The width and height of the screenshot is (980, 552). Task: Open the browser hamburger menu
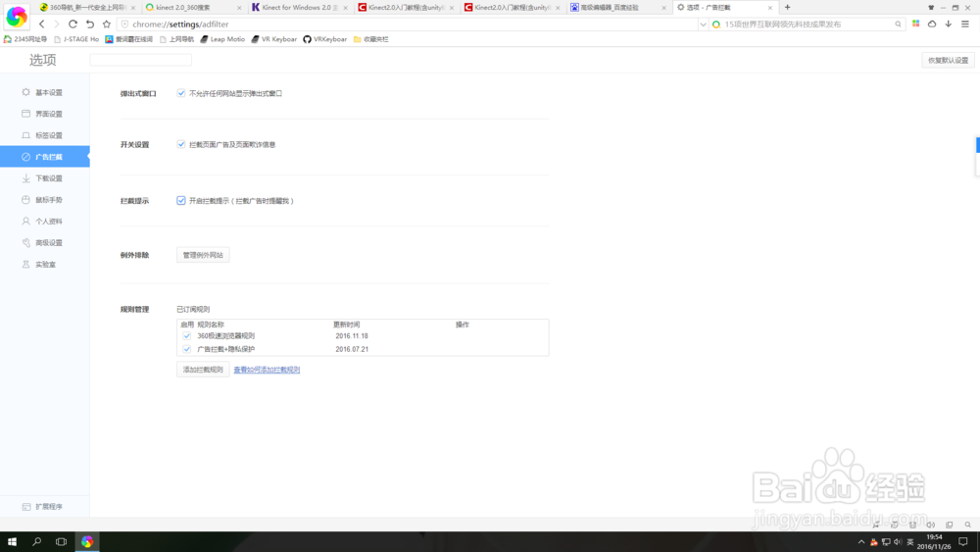coord(965,24)
